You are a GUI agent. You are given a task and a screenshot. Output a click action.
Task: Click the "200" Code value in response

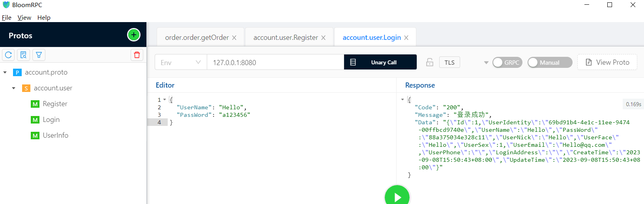[451, 107]
